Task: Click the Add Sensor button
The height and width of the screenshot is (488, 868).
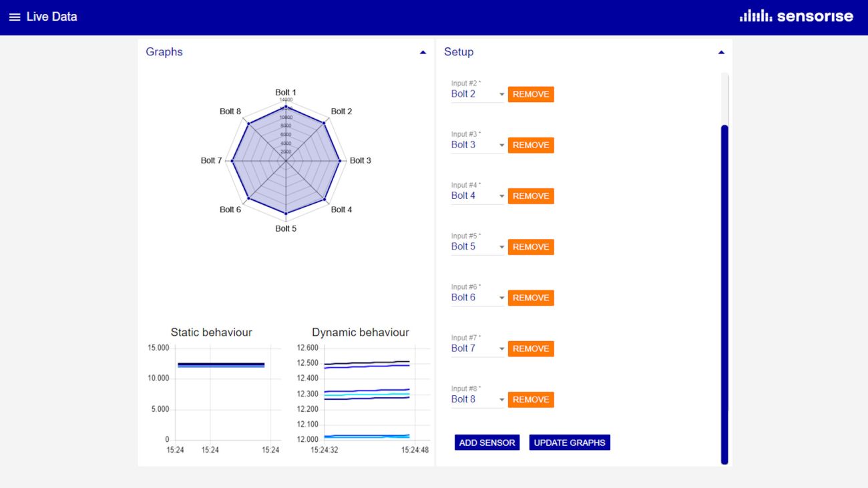Action: point(487,443)
